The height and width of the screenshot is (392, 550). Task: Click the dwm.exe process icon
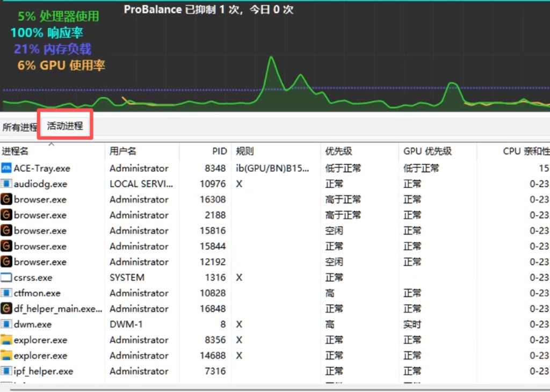tap(6, 324)
